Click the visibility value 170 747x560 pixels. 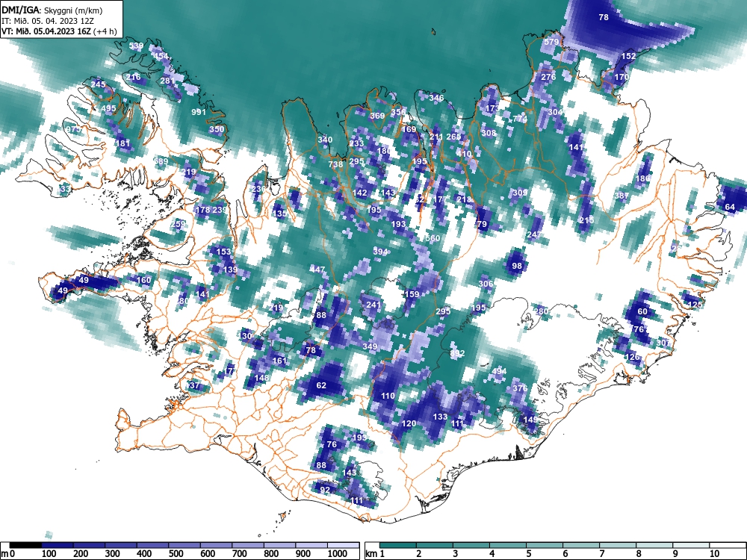click(x=622, y=77)
